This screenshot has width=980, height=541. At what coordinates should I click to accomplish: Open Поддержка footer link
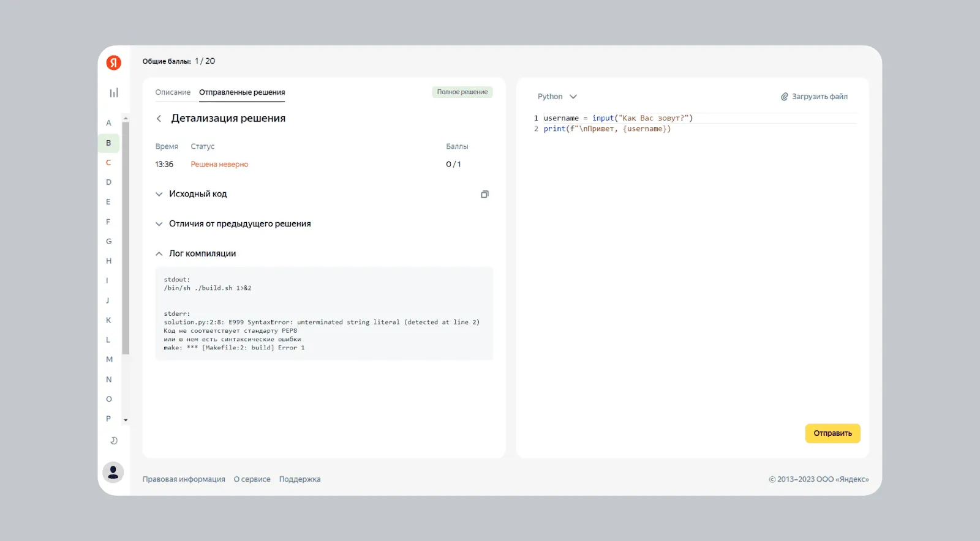[x=300, y=479]
